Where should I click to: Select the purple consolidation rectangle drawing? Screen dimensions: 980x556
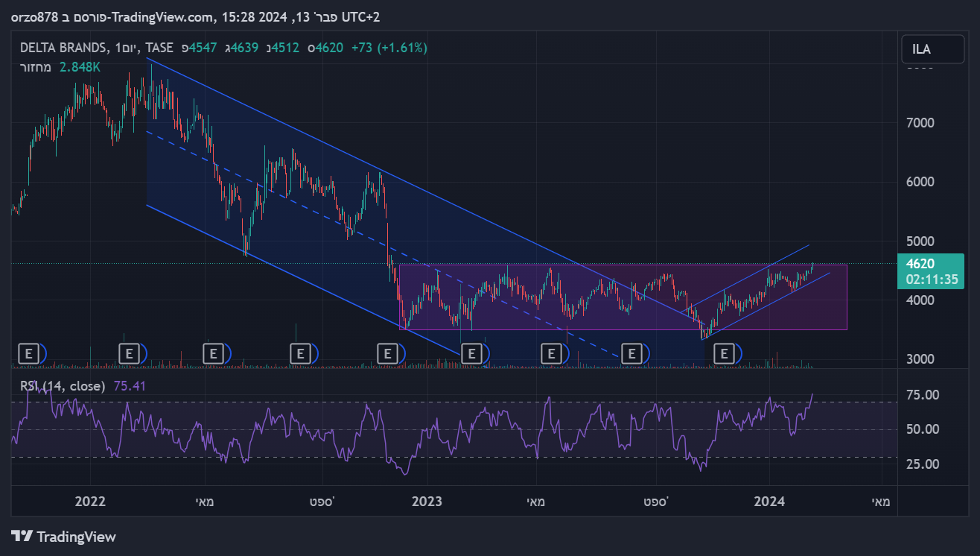click(x=623, y=297)
